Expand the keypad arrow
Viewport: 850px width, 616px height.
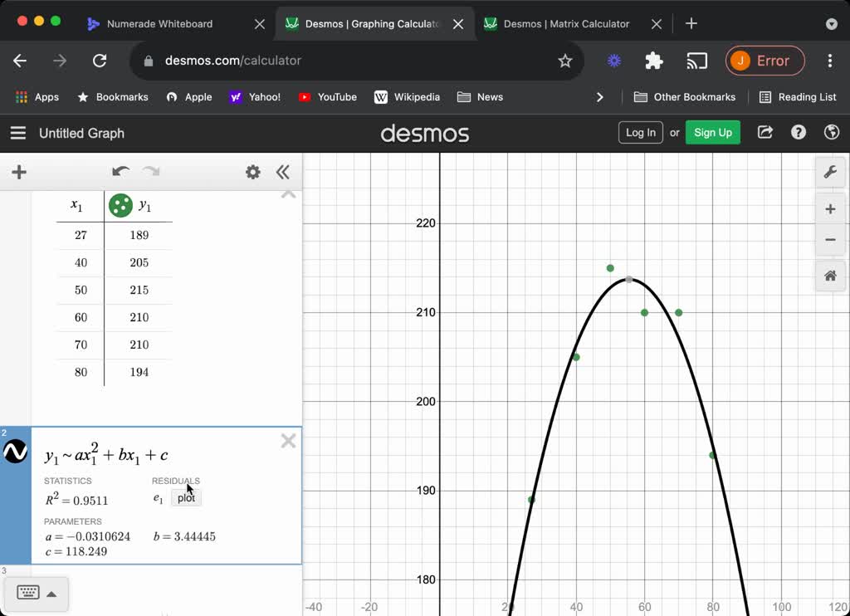[51, 594]
